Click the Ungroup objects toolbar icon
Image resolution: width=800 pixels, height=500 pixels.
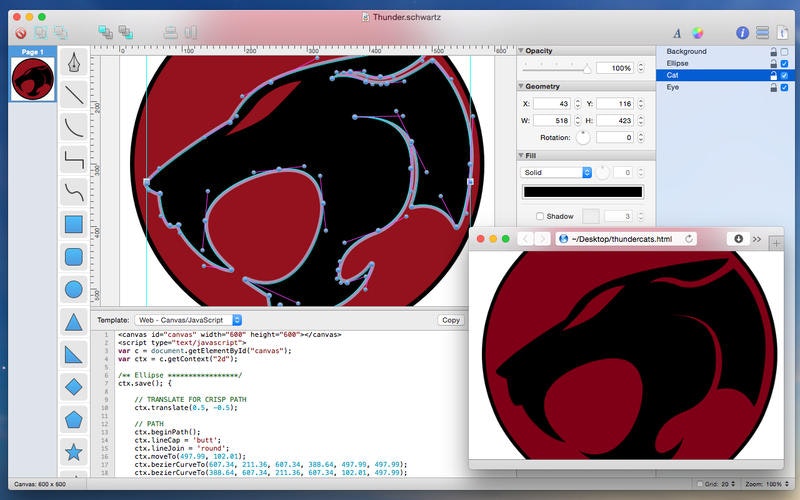pyautogui.click(x=61, y=33)
